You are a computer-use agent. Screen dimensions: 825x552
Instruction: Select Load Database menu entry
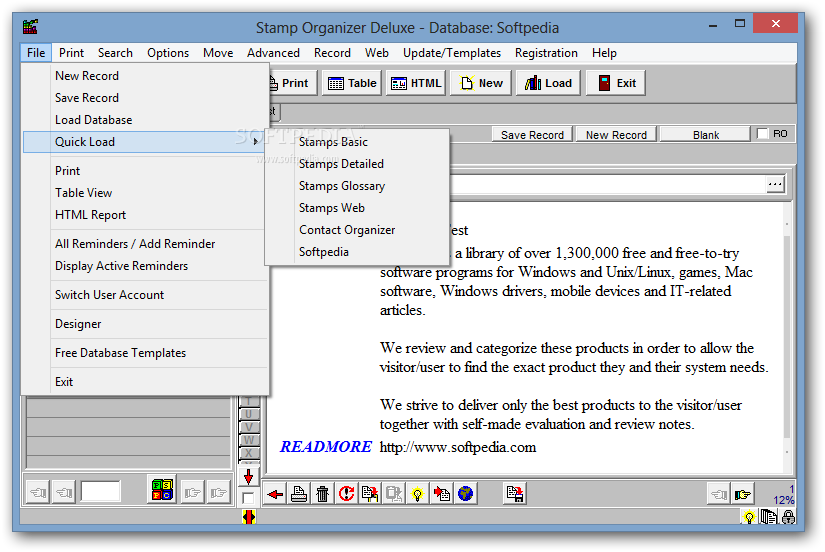(x=146, y=120)
